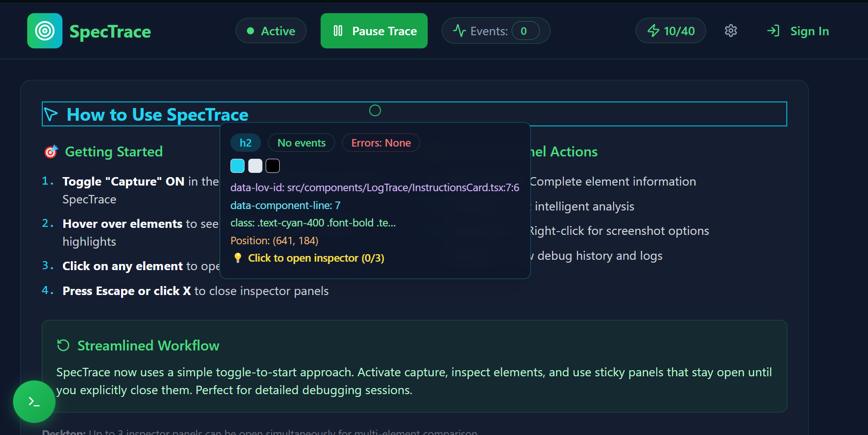The width and height of the screenshot is (868, 435).
Task: Click the data-component-line: 7 text
Action: (285, 205)
